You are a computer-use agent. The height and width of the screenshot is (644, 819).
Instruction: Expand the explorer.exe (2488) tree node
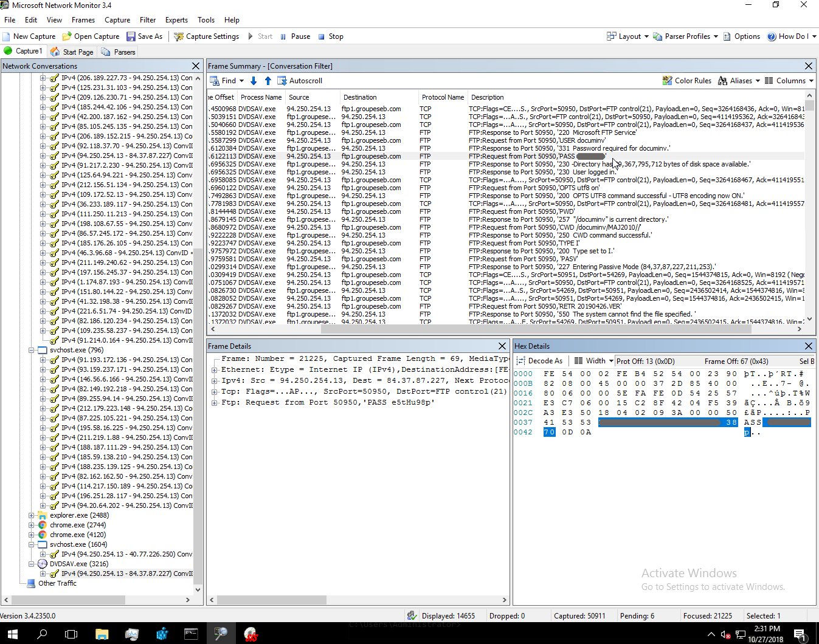pos(32,515)
